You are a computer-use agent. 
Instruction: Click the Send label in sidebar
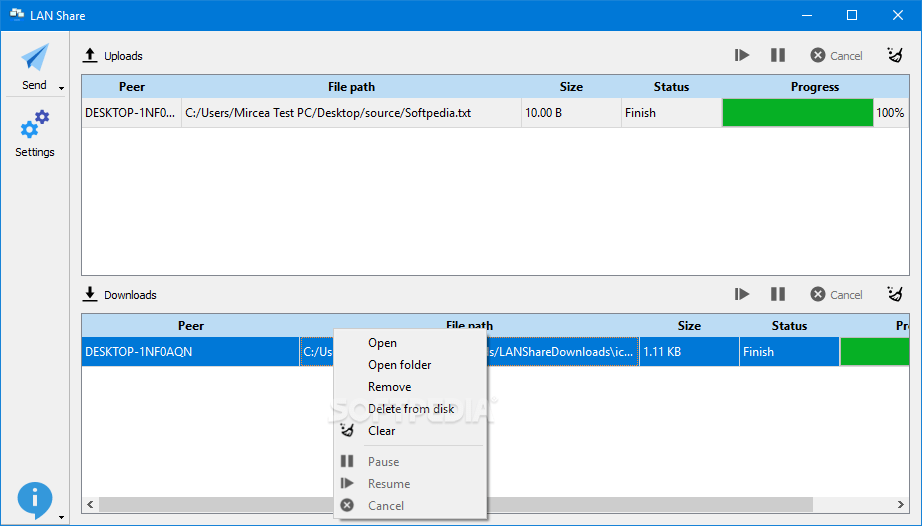(x=34, y=85)
